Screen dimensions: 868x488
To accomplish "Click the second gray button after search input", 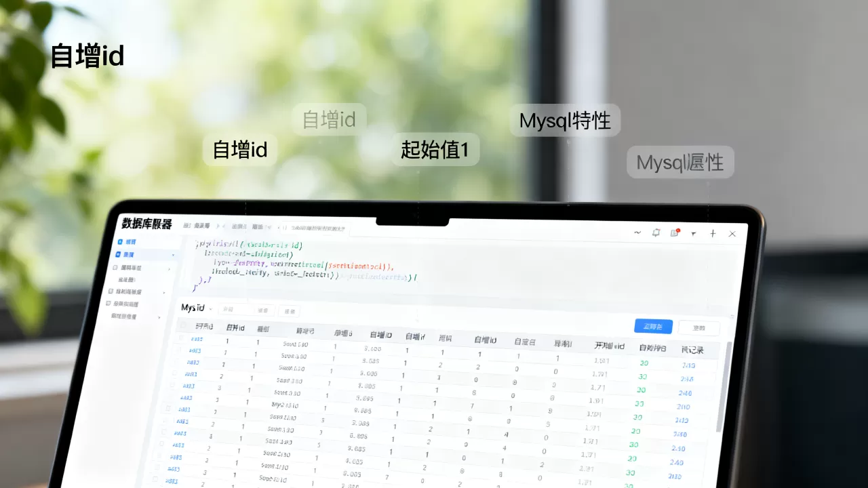I will coord(290,311).
